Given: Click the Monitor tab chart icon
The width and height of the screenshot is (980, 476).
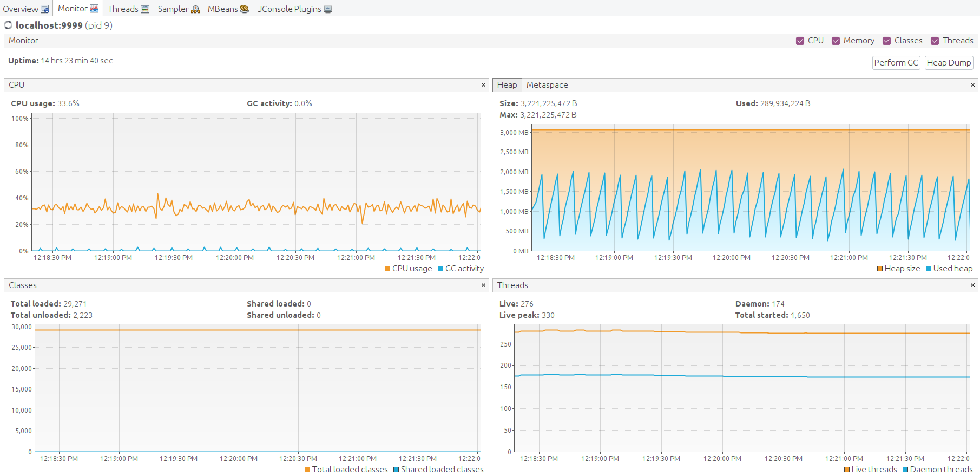Looking at the screenshot, I should point(94,9).
